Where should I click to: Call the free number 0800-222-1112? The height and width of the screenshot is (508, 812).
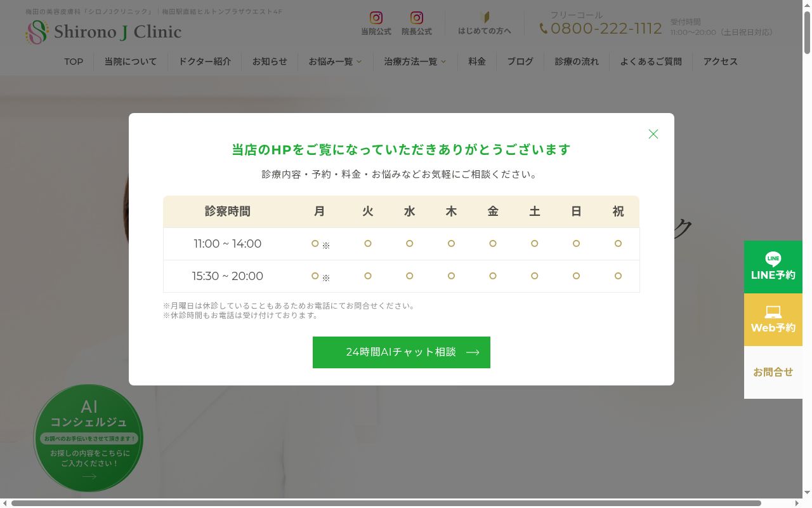coord(606,29)
